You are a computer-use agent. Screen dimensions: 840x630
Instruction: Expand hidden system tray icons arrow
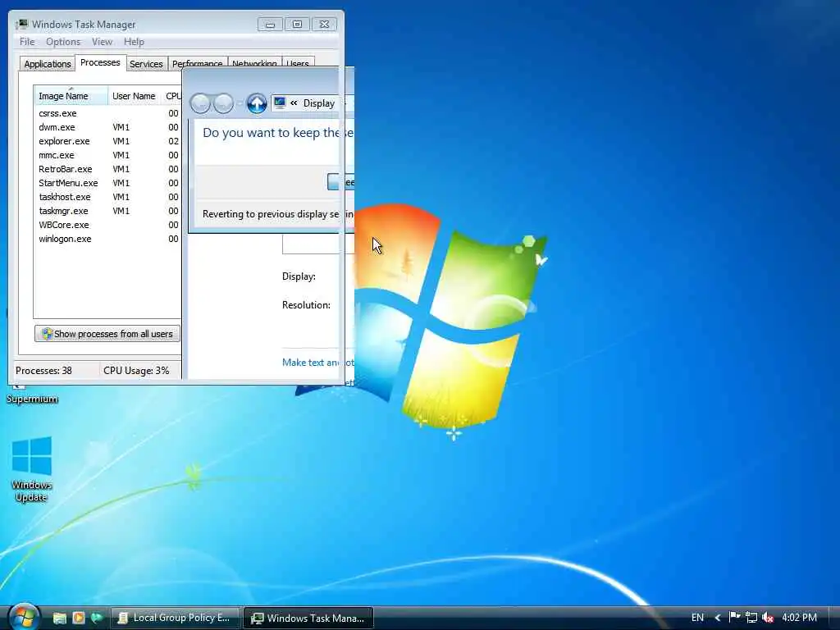tap(718, 618)
